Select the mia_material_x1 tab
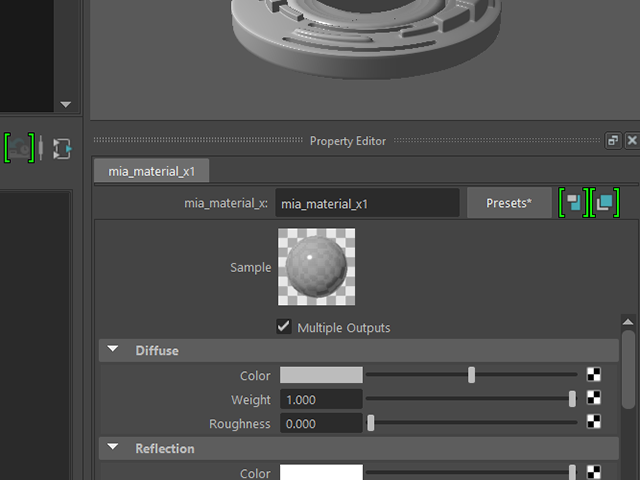Viewport: 640px width, 480px height. pyautogui.click(x=151, y=171)
